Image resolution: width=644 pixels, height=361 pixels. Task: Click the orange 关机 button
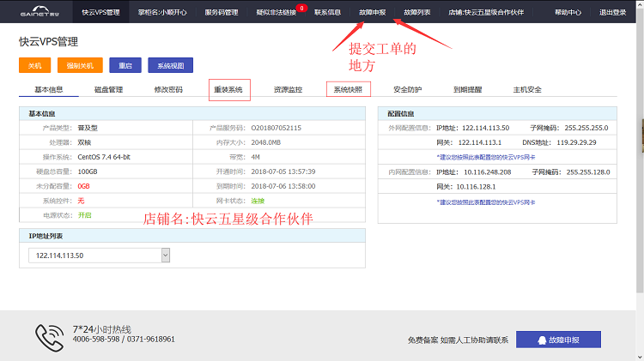[x=35, y=65]
